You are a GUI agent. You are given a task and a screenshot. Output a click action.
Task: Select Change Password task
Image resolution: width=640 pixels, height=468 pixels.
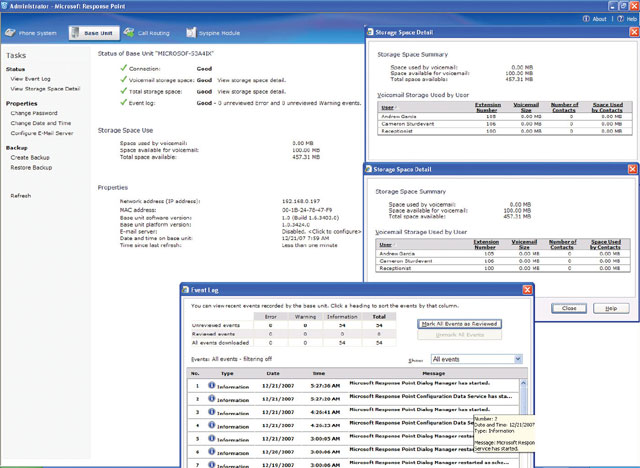coord(34,113)
